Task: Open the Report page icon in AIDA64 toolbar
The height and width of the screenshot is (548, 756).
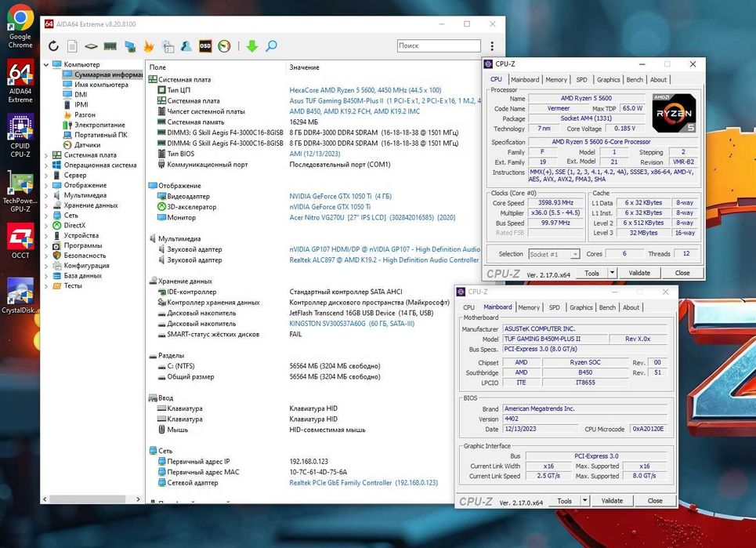Action: point(72,45)
